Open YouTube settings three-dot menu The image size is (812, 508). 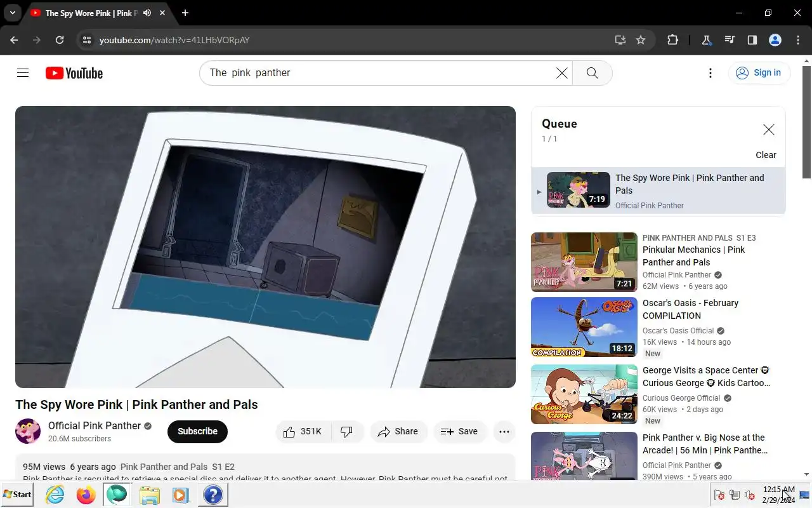pyautogui.click(x=710, y=73)
